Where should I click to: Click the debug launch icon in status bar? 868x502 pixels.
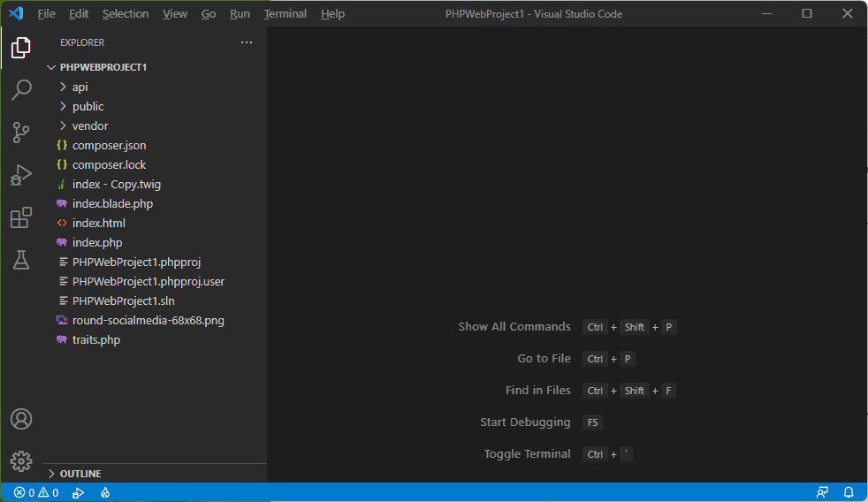[x=78, y=492]
